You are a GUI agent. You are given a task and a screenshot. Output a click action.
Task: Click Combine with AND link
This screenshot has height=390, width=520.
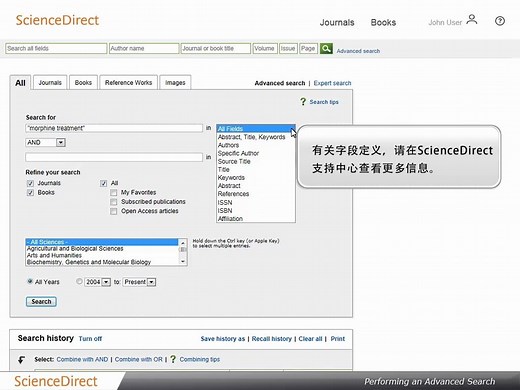82,359
